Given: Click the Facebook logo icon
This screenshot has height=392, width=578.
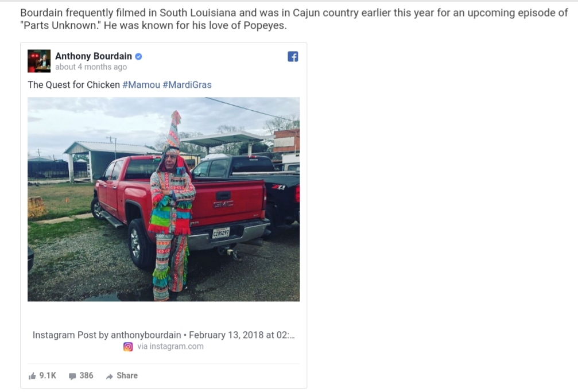Looking at the screenshot, I should [293, 56].
